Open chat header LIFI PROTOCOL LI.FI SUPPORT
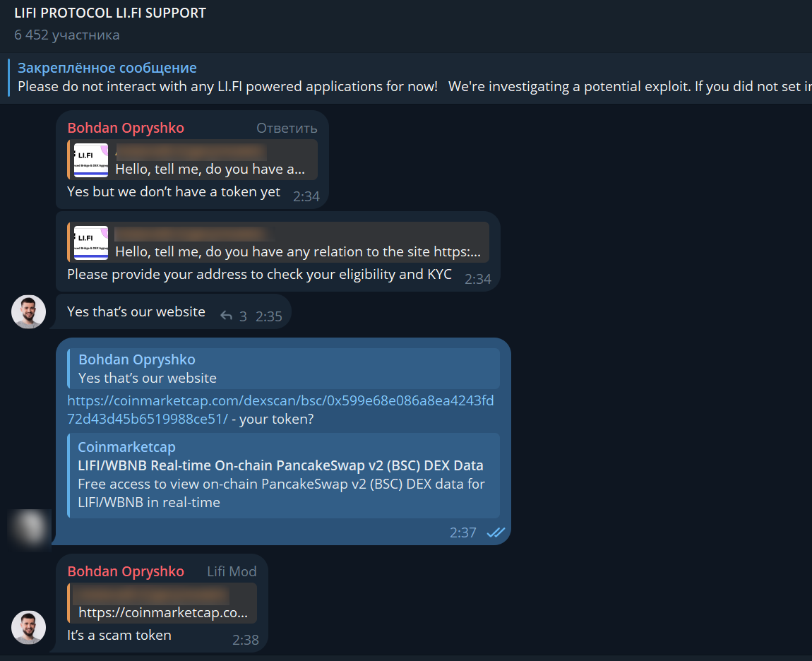 click(109, 13)
